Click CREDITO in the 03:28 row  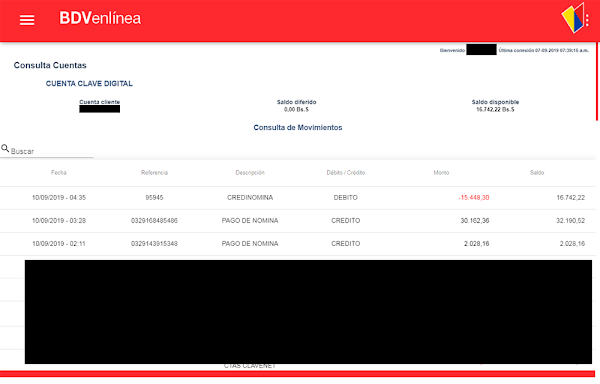point(346,221)
